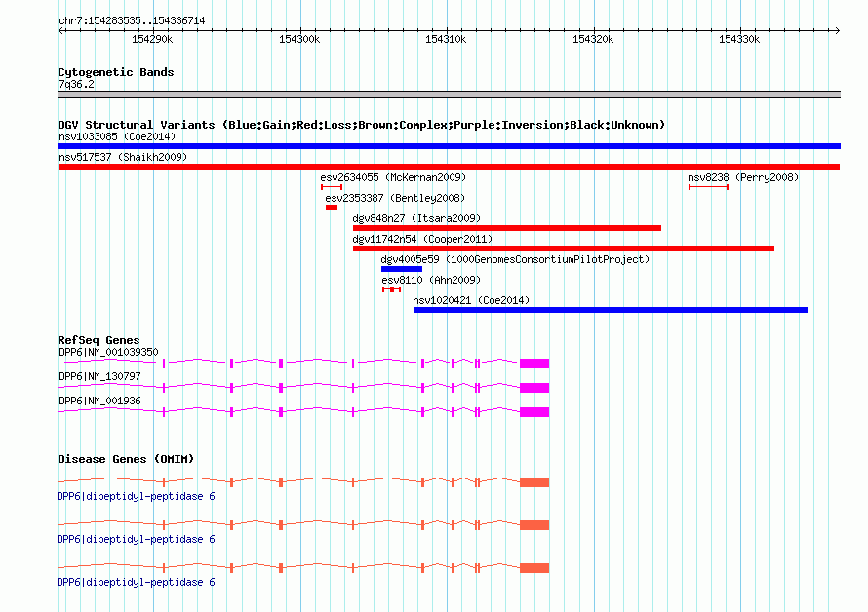The image size is (868, 612).
Task: Click the last exon block of DPP6|NM_001039350
Action: pyautogui.click(x=534, y=363)
